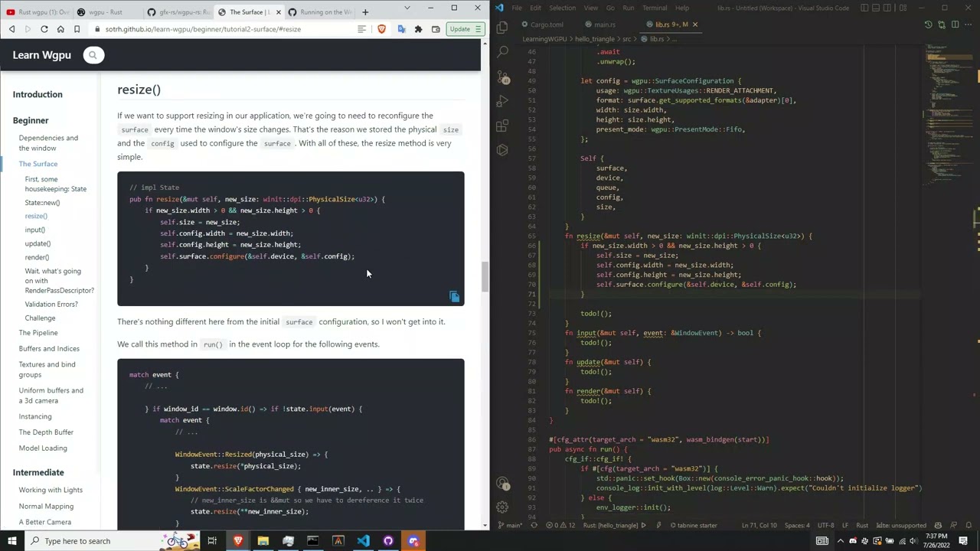Open VS Code notifications bell

point(970,525)
